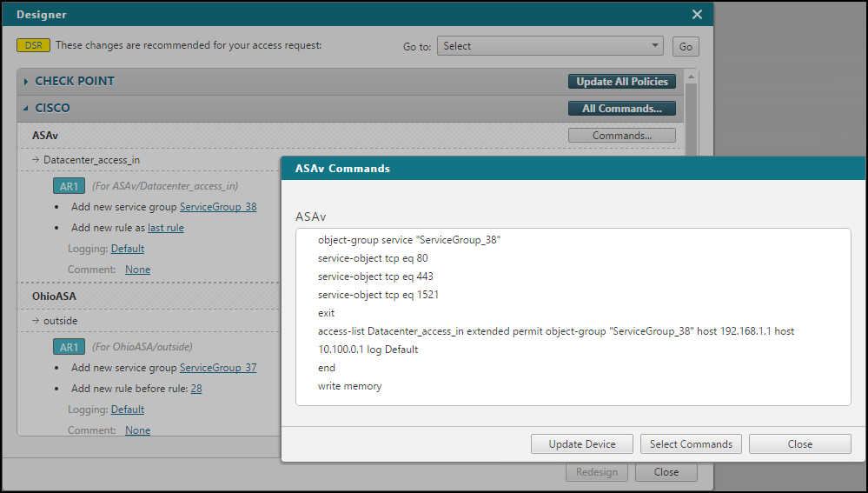Click rule 28 link
This screenshot has width=868, height=493.
[196, 389]
